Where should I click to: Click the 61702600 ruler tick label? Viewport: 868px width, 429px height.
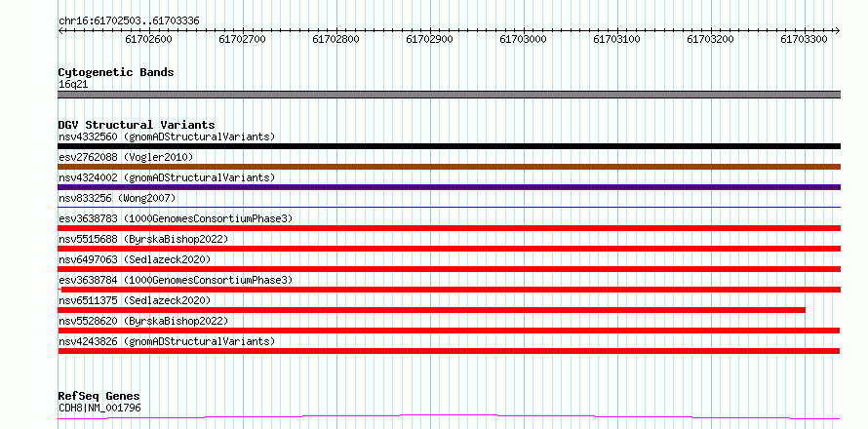coord(149,39)
